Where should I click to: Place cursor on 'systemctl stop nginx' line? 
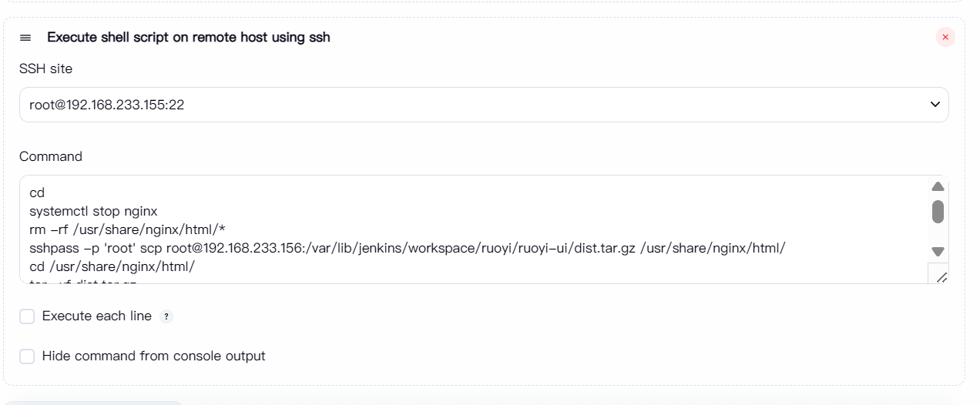coord(93,211)
